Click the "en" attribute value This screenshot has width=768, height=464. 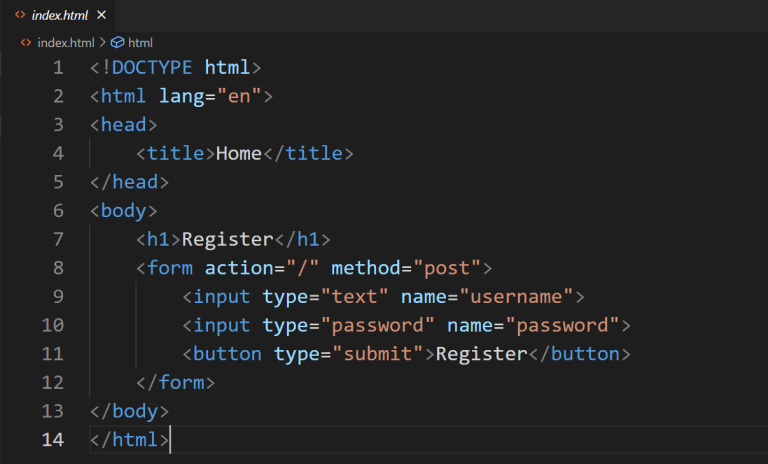click(x=239, y=97)
